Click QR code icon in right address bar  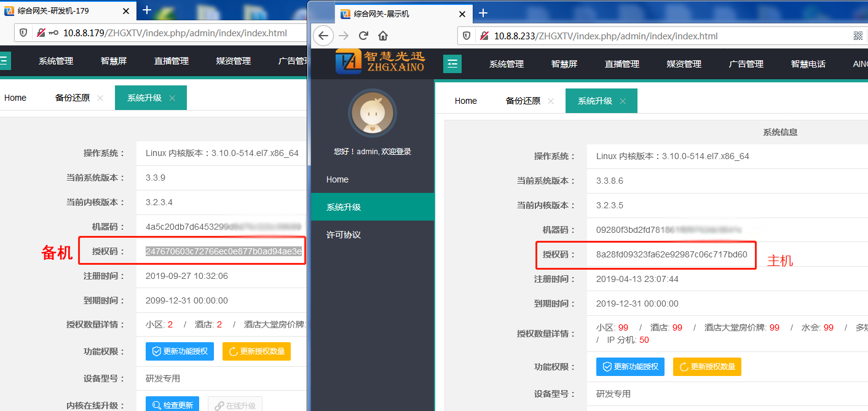tap(858, 36)
